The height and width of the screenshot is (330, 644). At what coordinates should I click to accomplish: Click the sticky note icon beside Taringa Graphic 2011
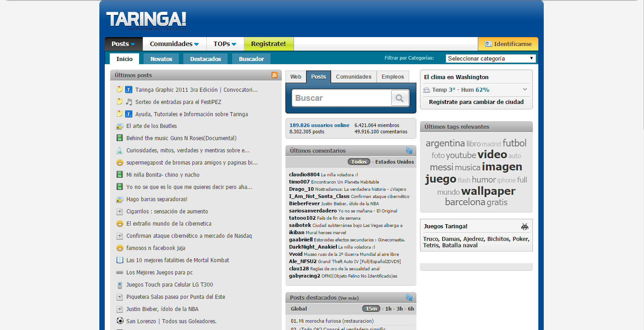coord(120,90)
